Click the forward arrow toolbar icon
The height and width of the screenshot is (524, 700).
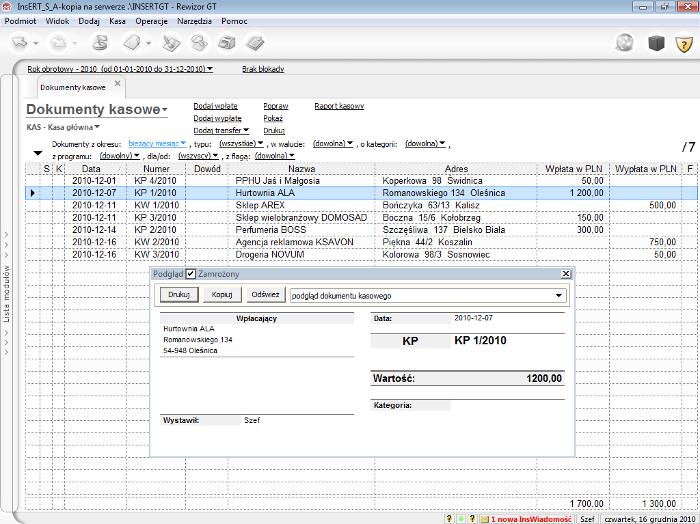pos(59,43)
